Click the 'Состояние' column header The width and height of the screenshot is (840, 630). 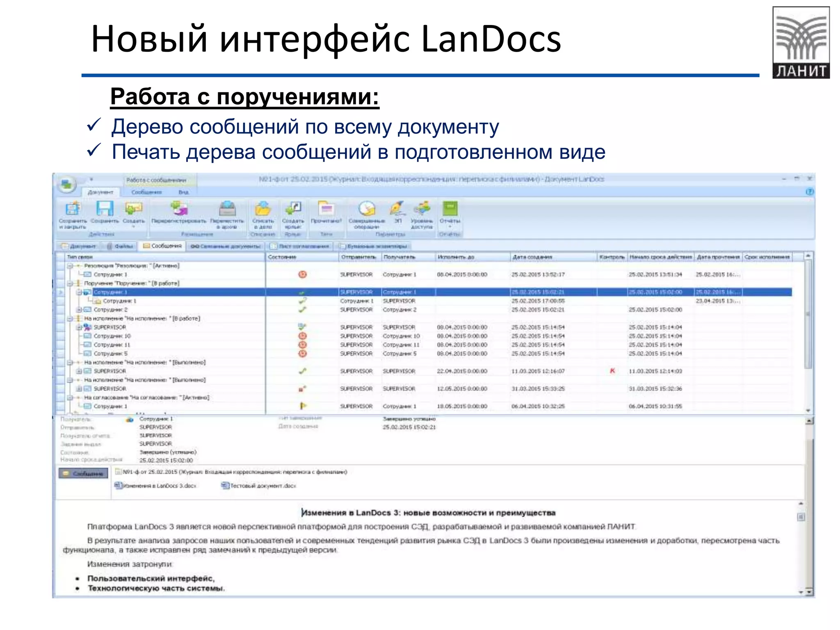(302, 257)
